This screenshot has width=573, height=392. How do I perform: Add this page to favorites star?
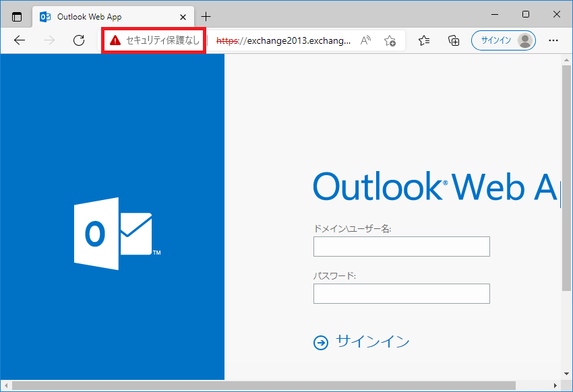(390, 40)
